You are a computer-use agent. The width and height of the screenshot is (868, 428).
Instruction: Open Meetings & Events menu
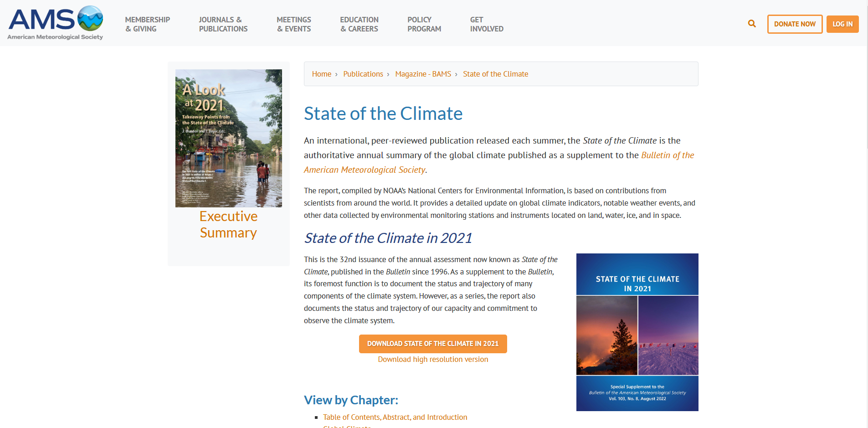click(x=294, y=24)
